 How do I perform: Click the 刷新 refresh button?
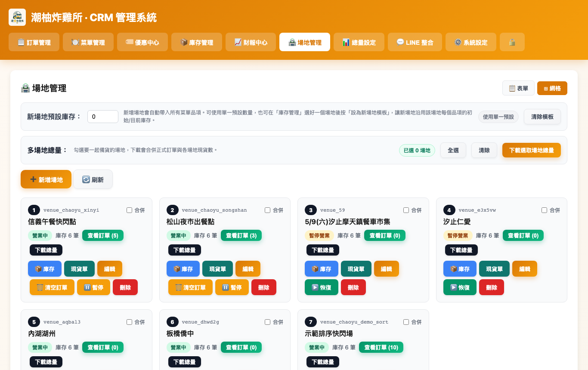point(93,179)
